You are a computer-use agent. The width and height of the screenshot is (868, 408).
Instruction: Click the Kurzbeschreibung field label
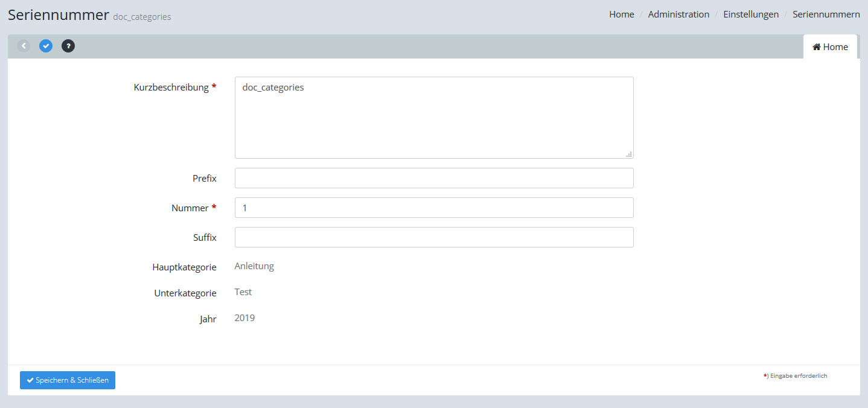(171, 88)
